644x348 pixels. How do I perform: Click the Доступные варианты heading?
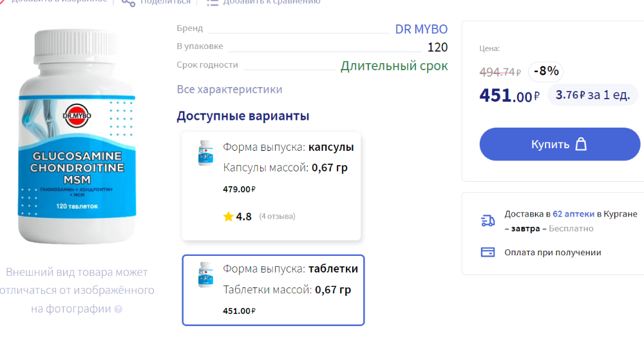(243, 116)
